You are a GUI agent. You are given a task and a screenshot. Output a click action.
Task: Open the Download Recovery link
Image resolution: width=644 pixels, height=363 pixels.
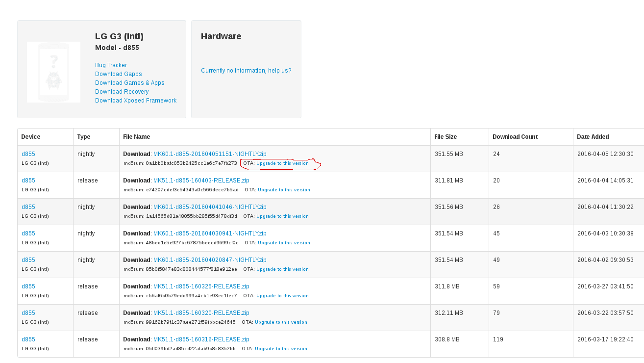tap(122, 92)
